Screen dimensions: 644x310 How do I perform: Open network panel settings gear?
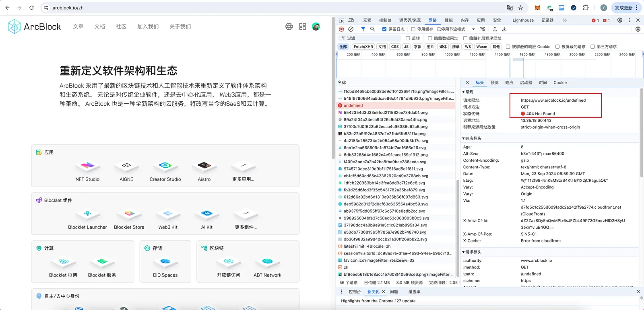coord(638,29)
